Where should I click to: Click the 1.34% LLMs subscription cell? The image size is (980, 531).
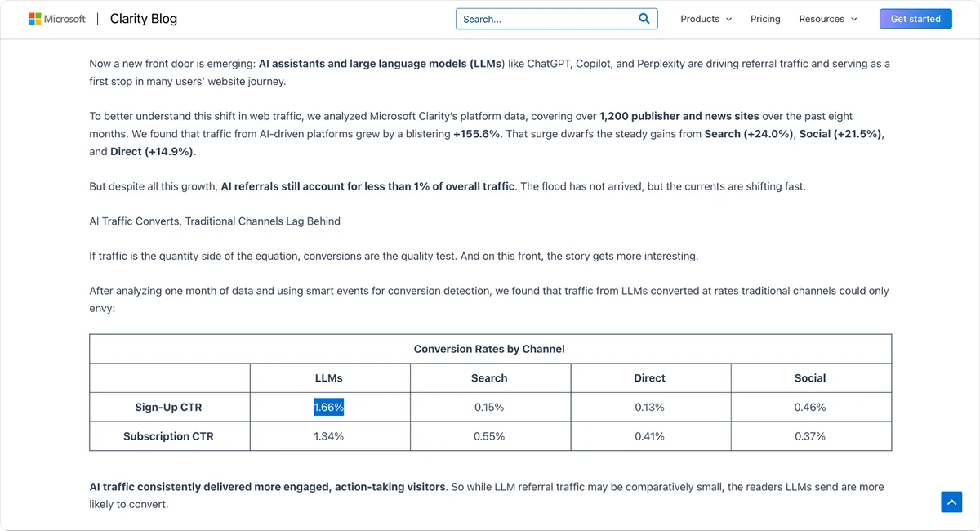(x=328, y=436)
